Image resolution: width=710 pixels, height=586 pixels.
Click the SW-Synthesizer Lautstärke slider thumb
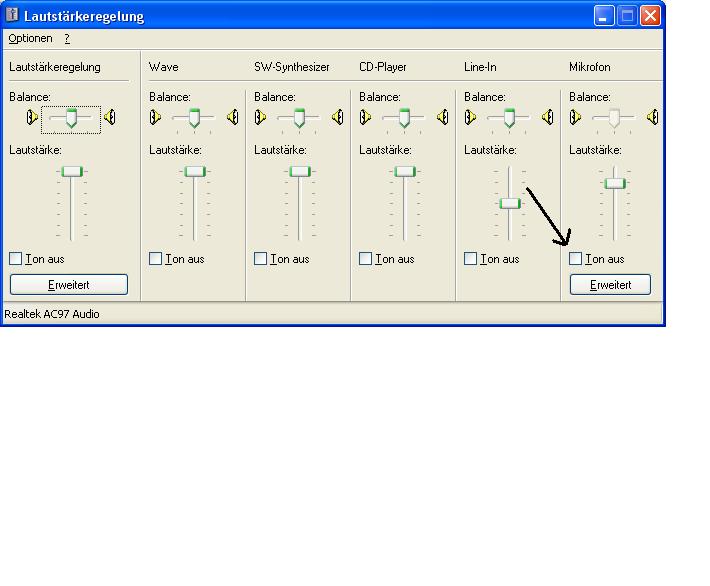click(300, 172)
